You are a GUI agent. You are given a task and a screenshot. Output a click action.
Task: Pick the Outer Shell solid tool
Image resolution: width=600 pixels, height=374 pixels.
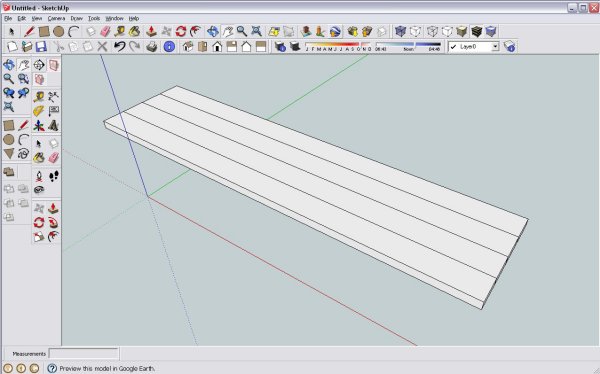click(8, 172)
